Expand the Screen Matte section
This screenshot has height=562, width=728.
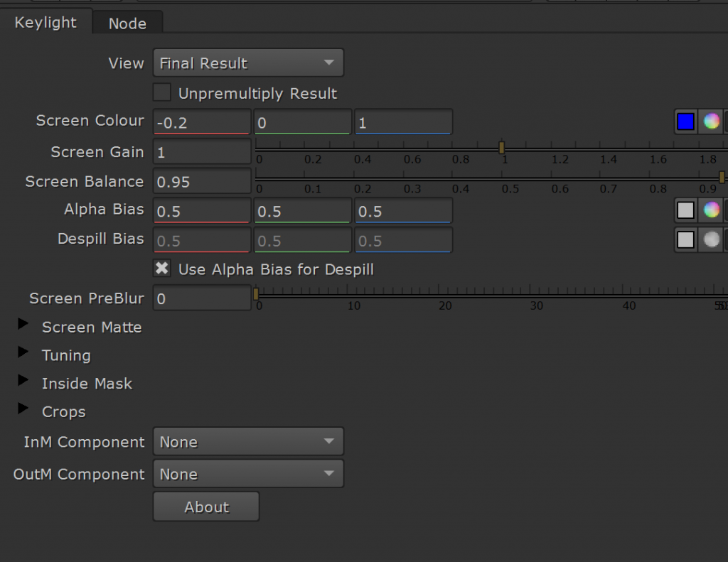click(x=23, y=324)
